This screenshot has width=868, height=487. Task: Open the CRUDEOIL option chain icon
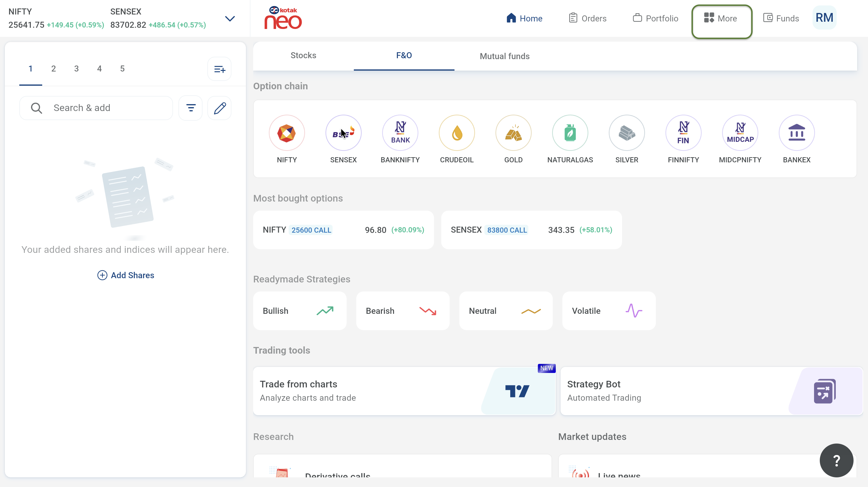(x=457, y=133)
